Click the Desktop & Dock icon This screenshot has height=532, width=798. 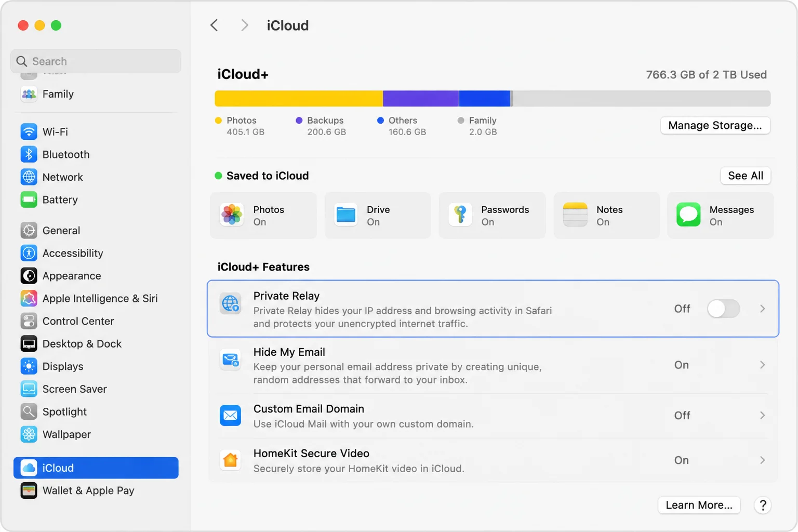point(29,343)
